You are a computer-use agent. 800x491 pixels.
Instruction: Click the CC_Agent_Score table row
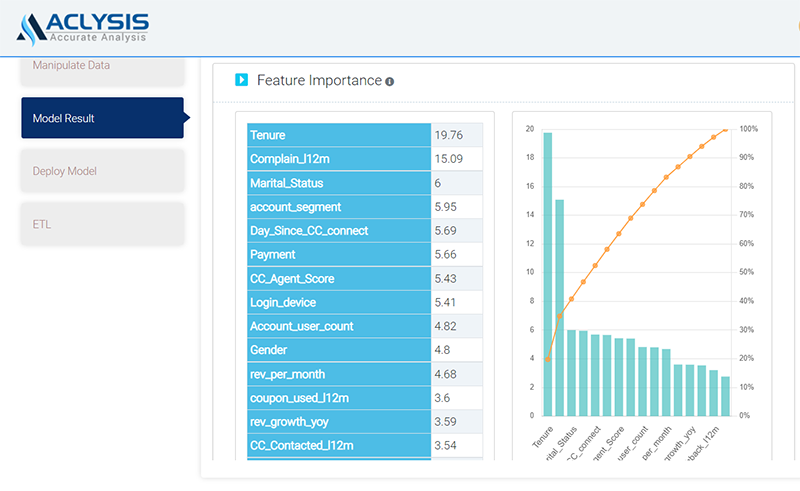pyautogui.click(x=339, y=278)
